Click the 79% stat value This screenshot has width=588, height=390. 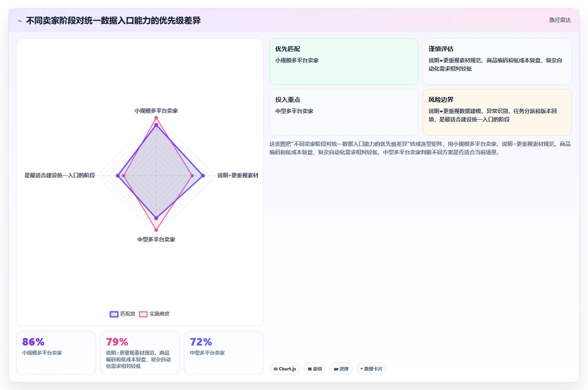[117, 342]
